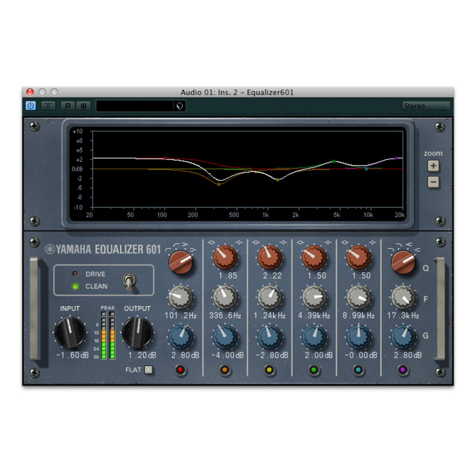Viewport: 476px width, 476px height.
Task: Click the low band filter type knob
Action: (181, 262)
